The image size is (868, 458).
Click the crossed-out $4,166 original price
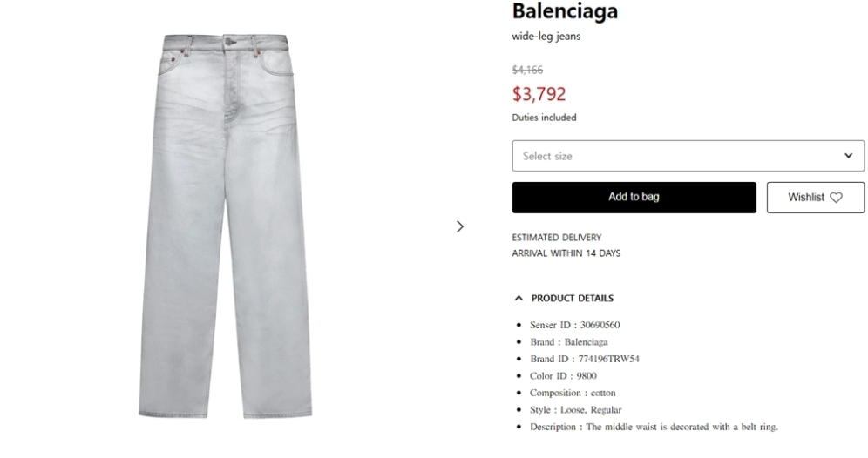click(x=527, y=70)
